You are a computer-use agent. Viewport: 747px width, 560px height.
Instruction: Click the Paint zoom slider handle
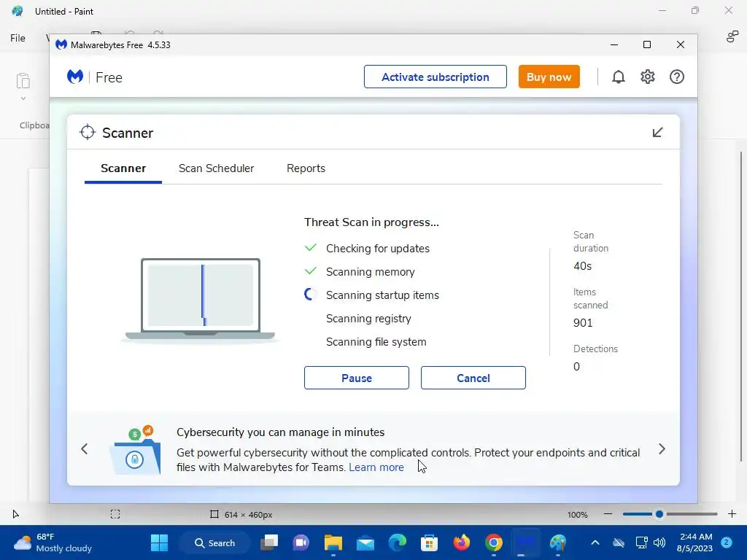(x=659, y=514)
